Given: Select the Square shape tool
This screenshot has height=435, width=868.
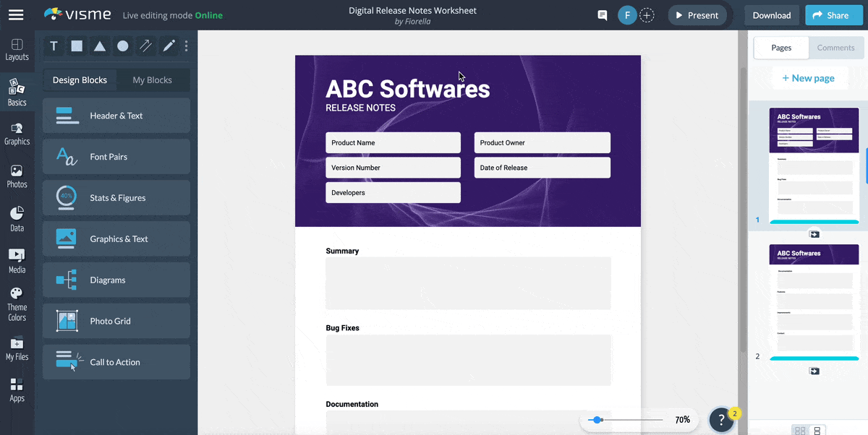Looking at the screenshot, I should click(x=77, y=46).
